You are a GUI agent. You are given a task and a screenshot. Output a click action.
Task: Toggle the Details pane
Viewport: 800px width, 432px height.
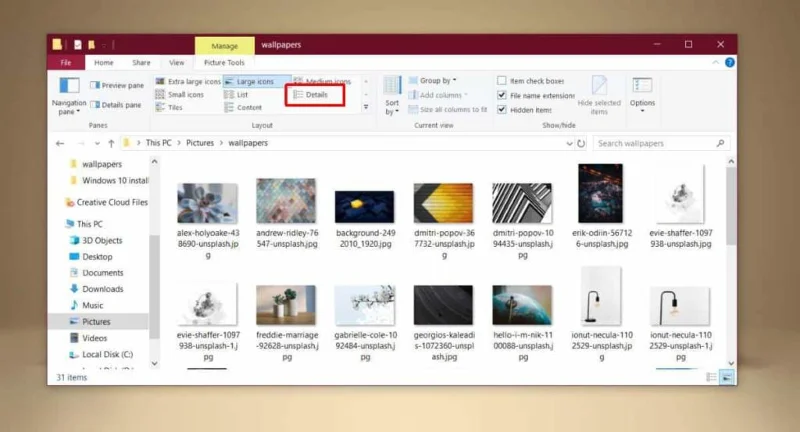pyautogui.click(x=116, y=105)
